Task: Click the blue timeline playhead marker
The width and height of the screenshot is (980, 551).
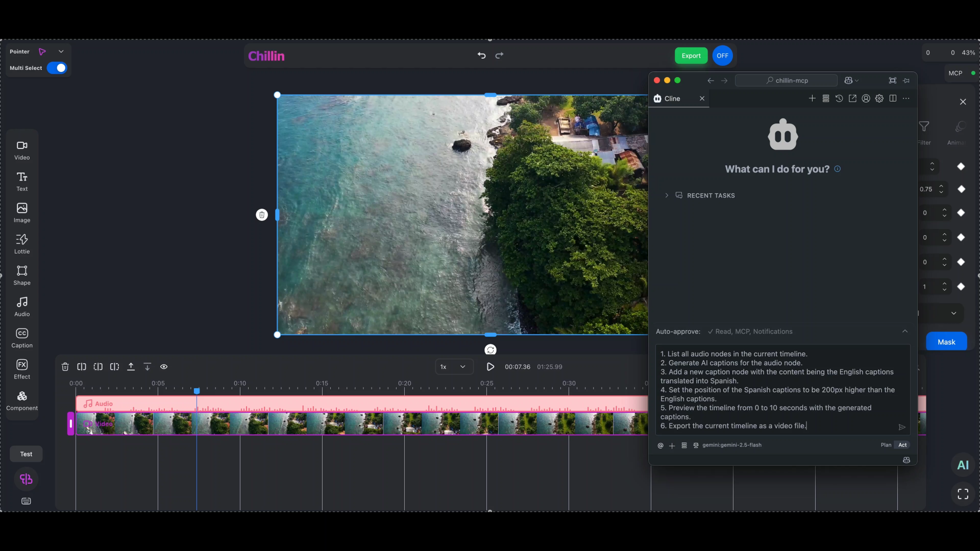Action: click(197, 391)
